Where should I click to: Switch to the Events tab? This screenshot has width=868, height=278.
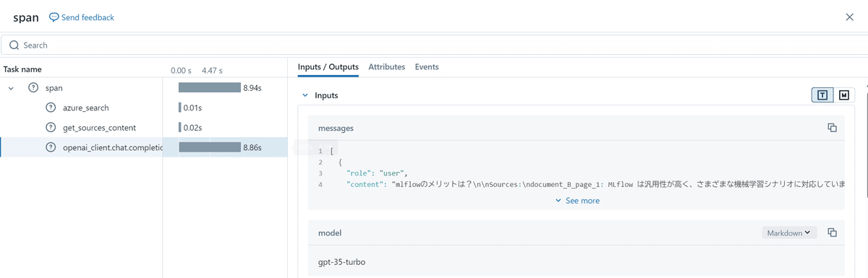[427, 66]
